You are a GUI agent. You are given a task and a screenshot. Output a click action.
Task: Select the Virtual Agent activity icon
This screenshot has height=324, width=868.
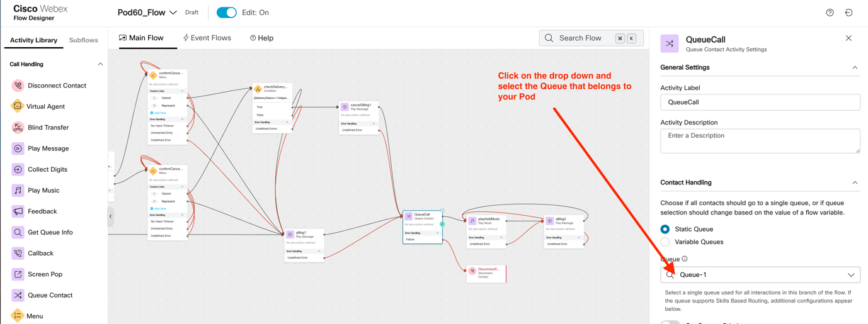tap(18, 106)
